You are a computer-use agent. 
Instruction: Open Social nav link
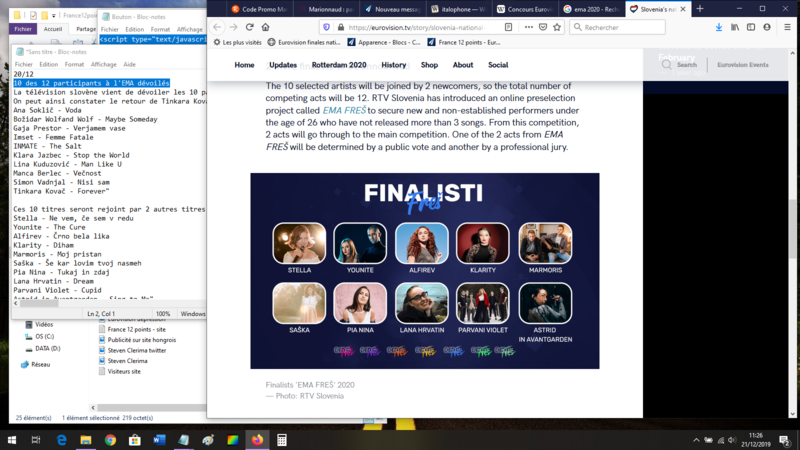point(498,65)
